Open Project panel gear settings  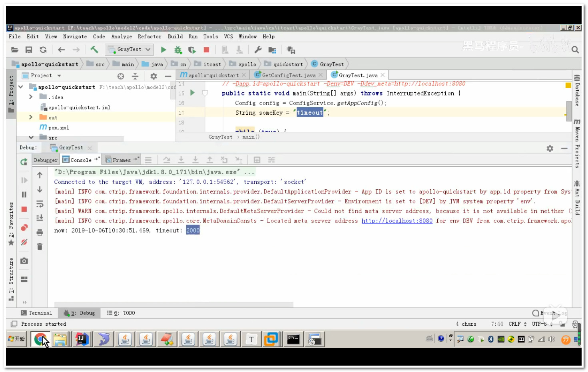(153, 76)
